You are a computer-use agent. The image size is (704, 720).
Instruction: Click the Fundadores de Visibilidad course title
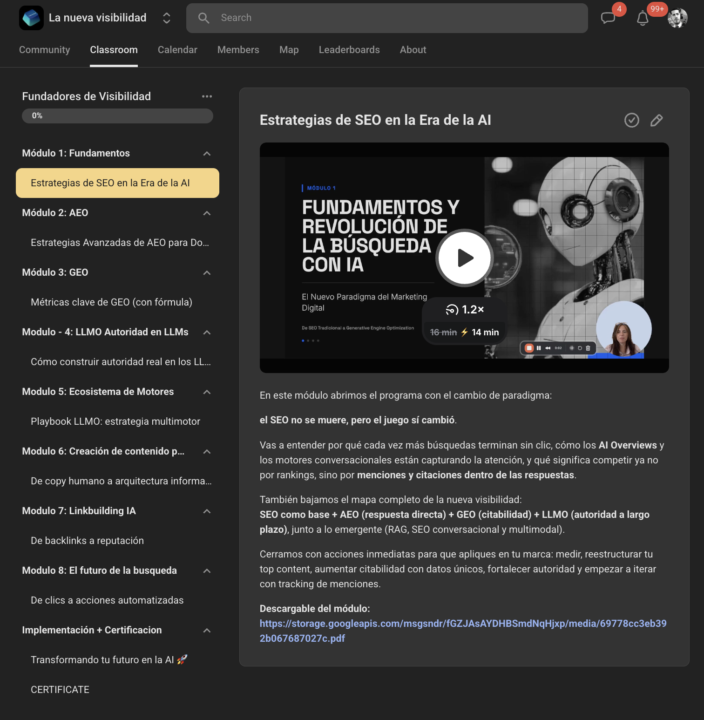(x=86, y=96)
